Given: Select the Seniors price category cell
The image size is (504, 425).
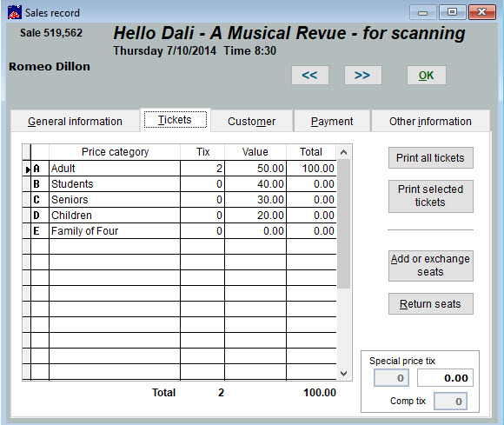Looking at the screenshot, I should pyautogui.click(x=115, y=200).
